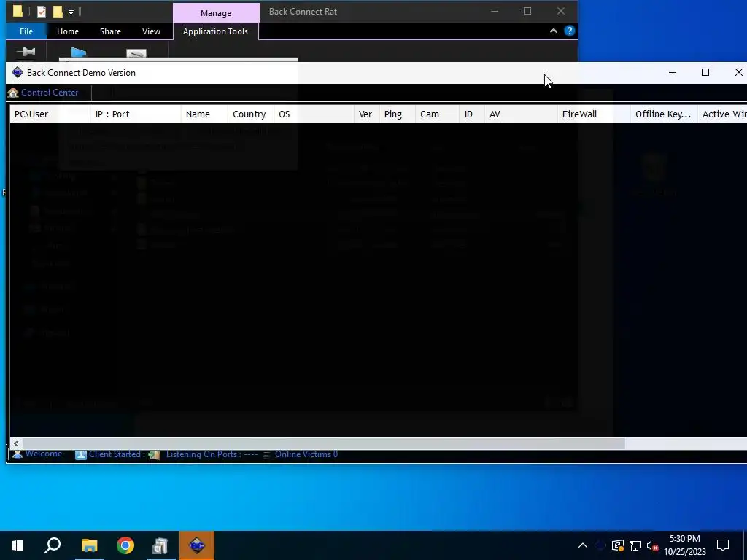Open the Customize Quick Access Toolbar dropdown
The height and width of the screenshot is (560, 747).
pos(71,12)
